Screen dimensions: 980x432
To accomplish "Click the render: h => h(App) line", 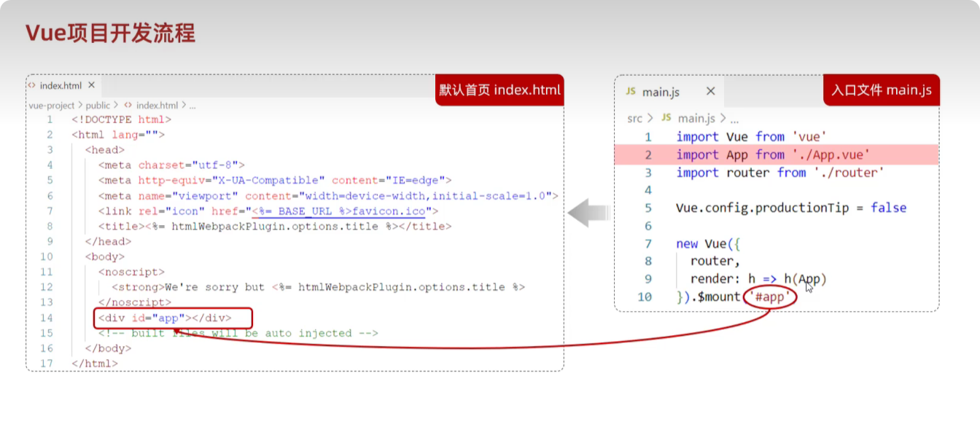I will click(758, 279).
